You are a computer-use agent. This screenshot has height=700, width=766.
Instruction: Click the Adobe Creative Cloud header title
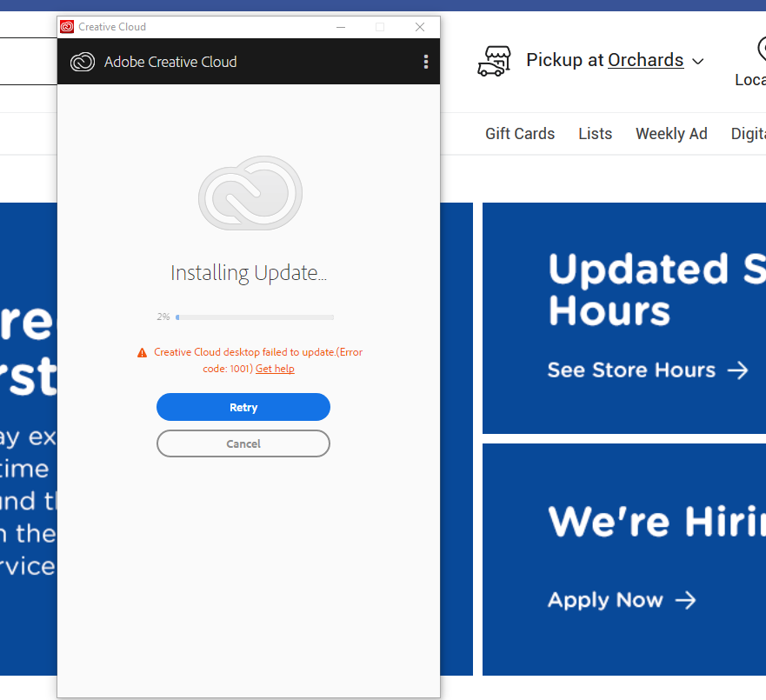170,62
